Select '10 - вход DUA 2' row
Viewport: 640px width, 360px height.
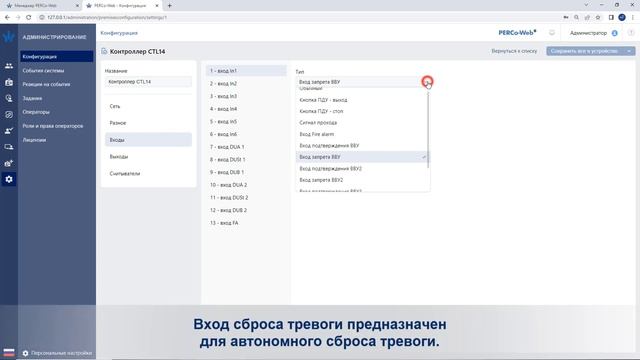(246, 185)
